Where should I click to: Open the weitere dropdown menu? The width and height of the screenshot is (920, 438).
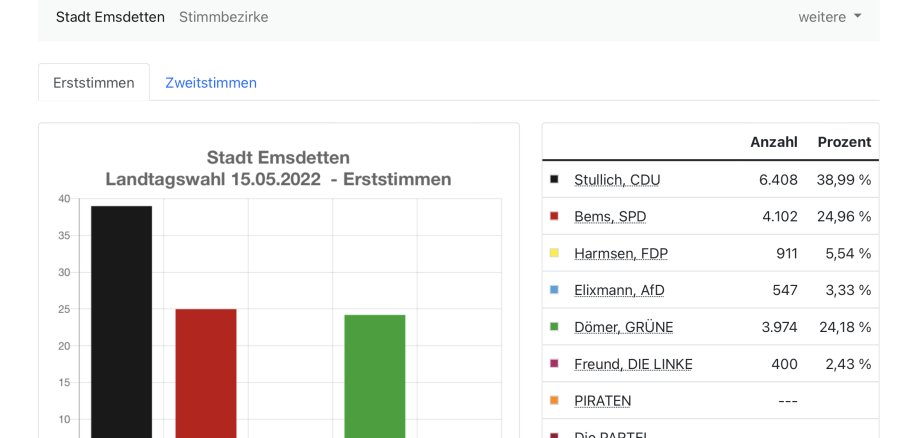click(829, 17)
